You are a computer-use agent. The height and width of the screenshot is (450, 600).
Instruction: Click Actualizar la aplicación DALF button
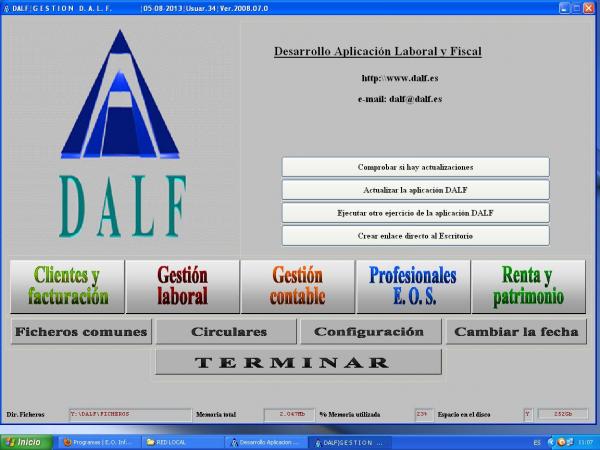(416, 190)
